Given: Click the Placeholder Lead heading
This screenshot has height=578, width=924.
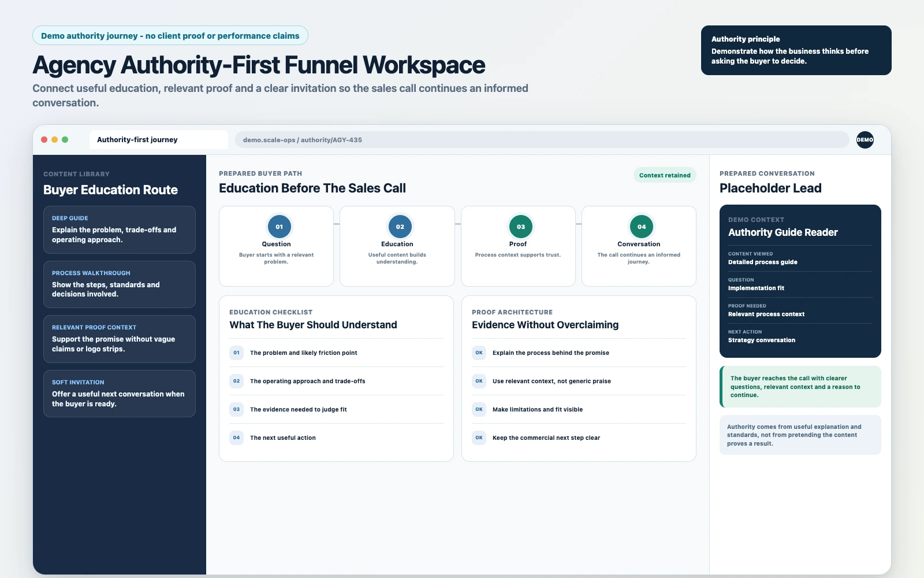Looking at the screenshot, I should click(x=770, y=188).
